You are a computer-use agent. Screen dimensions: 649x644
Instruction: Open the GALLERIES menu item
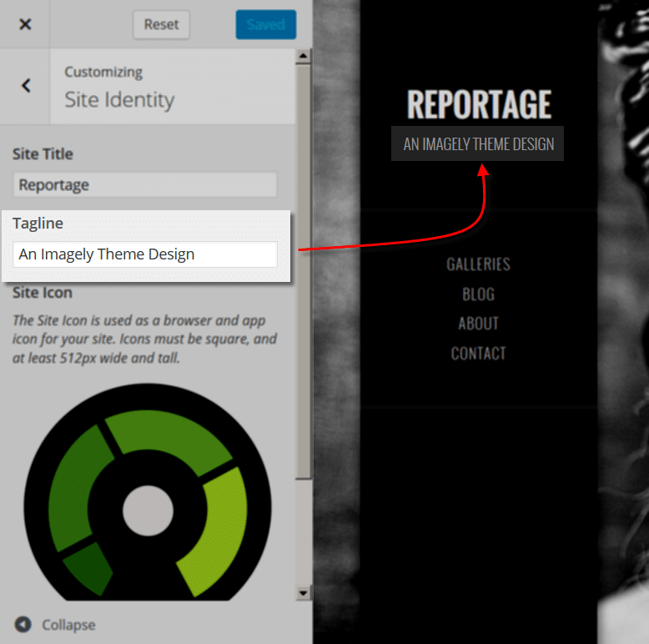[x=478, y=264]
